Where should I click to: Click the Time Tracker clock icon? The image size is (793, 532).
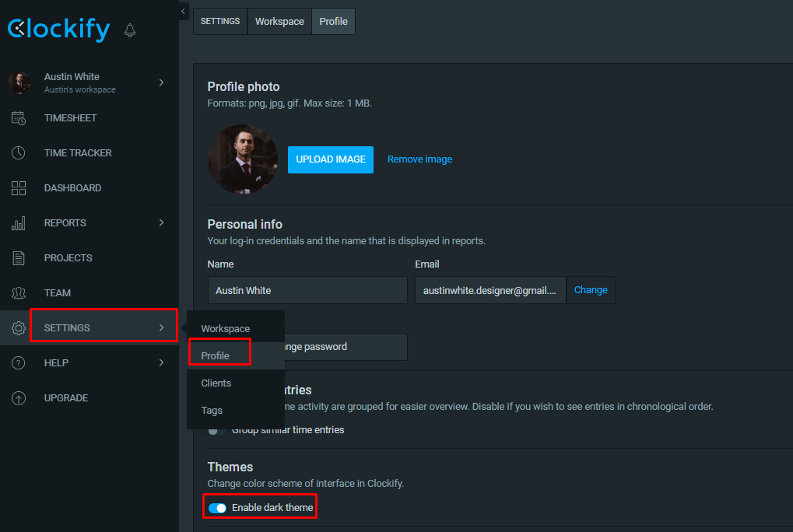tap(18, 152)
